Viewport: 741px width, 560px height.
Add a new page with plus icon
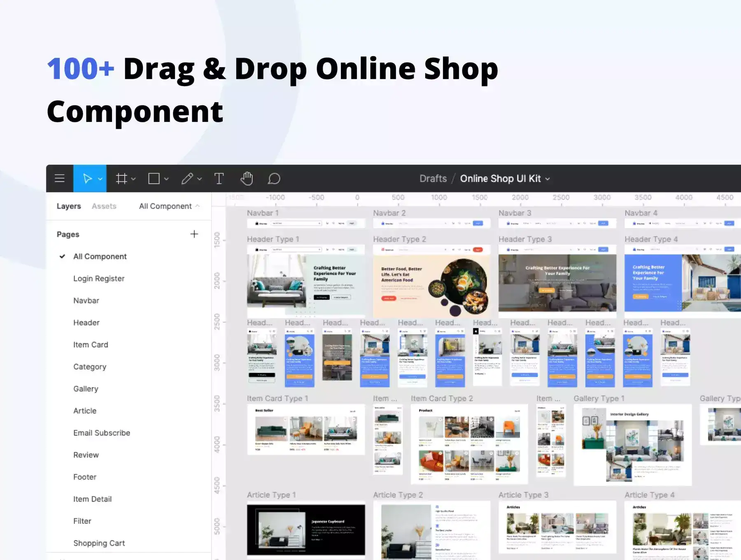click(x=194, y=234)
